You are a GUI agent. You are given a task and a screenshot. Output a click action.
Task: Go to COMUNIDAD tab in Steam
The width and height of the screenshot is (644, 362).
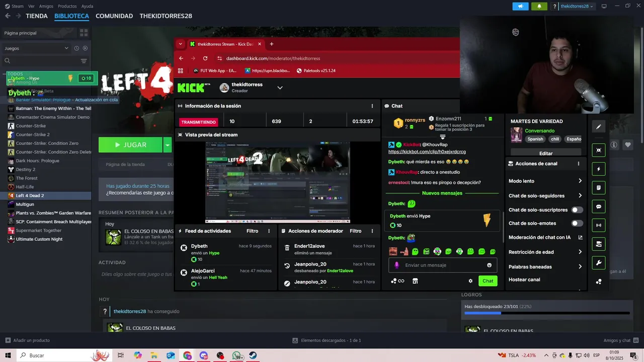pos(114,16)
